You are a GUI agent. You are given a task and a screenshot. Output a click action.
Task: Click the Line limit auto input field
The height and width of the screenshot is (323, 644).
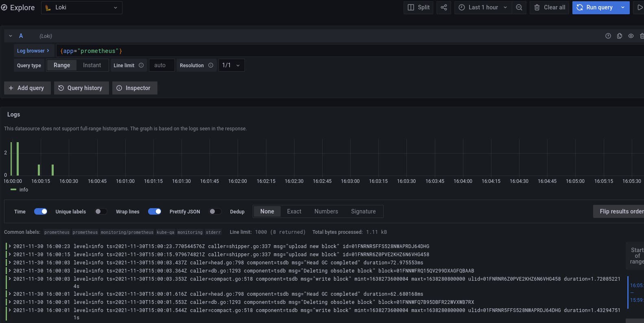(x=162, y=65)
